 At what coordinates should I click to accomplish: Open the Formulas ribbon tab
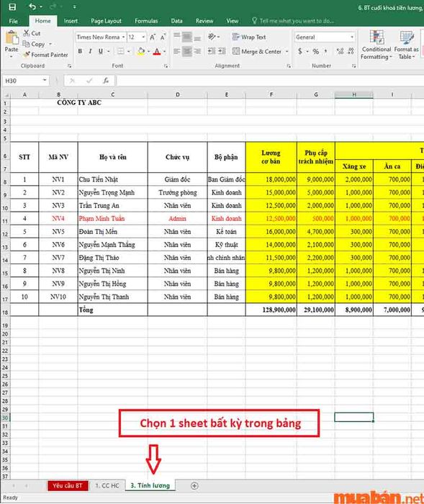coord(146,21)
